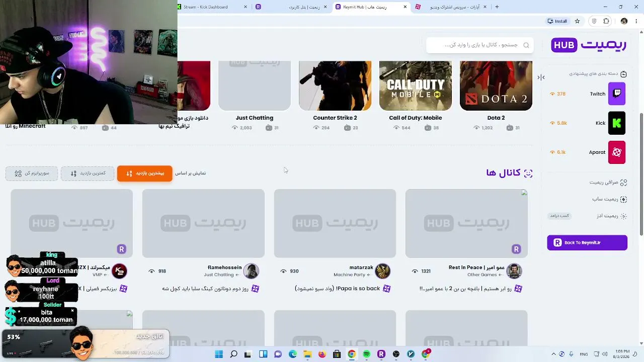Open OBS Studio from the taskbar
Image resolution: width=644 pixels, height=362 pixels.
pyautogui.click(x=396, y=354)
